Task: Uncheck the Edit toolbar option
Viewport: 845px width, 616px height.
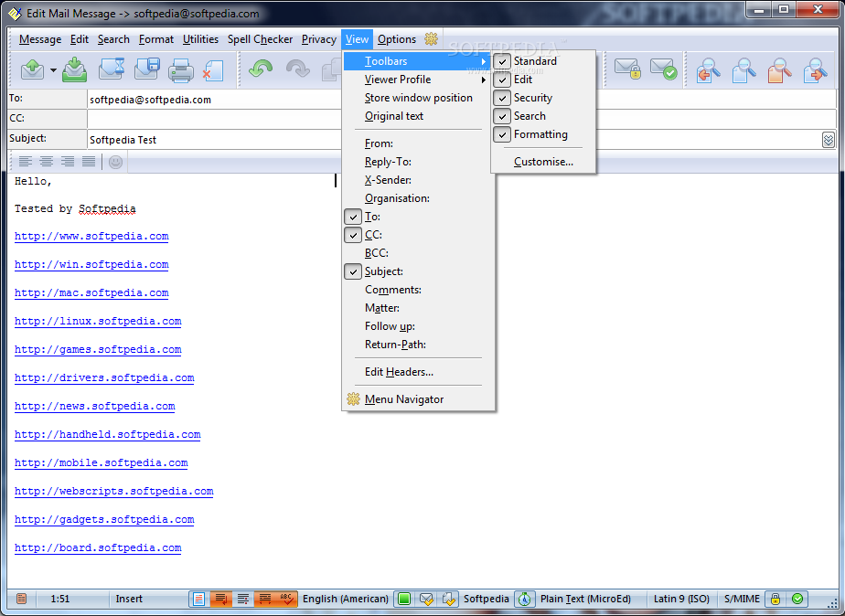Action: pos(544,80)
